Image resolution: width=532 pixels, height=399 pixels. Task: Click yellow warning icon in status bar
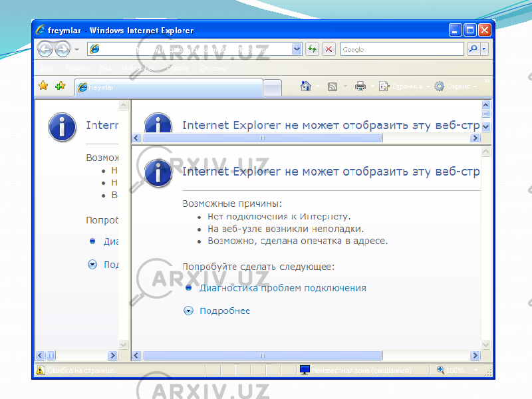pos(41,370)
